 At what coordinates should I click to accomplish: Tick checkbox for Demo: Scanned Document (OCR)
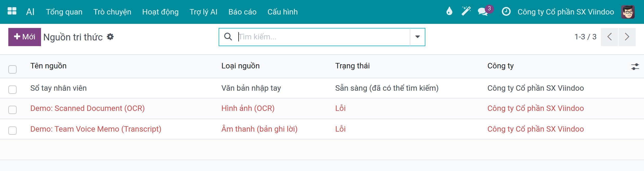point(12,110)
